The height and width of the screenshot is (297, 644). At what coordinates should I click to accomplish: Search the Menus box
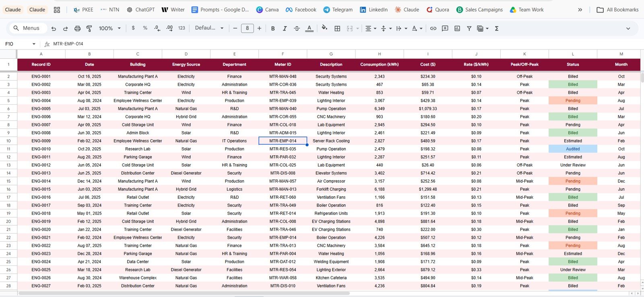click(x=27, y=28)
